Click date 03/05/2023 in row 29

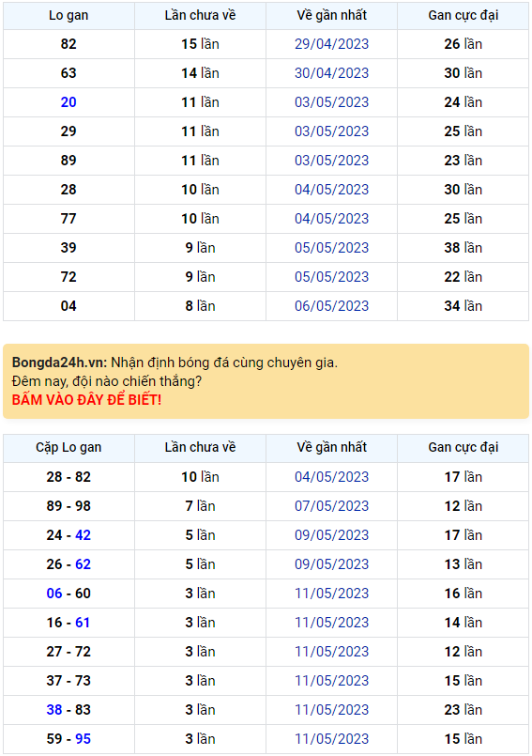click(331, 131)
